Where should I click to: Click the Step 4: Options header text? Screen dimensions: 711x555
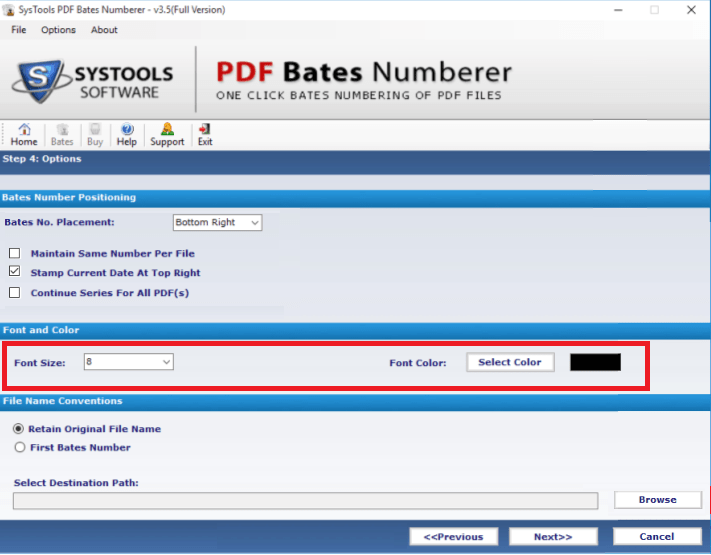tap(42, 159)
